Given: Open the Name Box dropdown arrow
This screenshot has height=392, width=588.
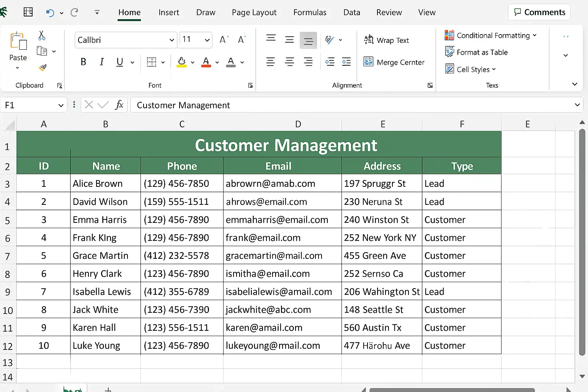Looking at the screenshot, I should 60,105.
